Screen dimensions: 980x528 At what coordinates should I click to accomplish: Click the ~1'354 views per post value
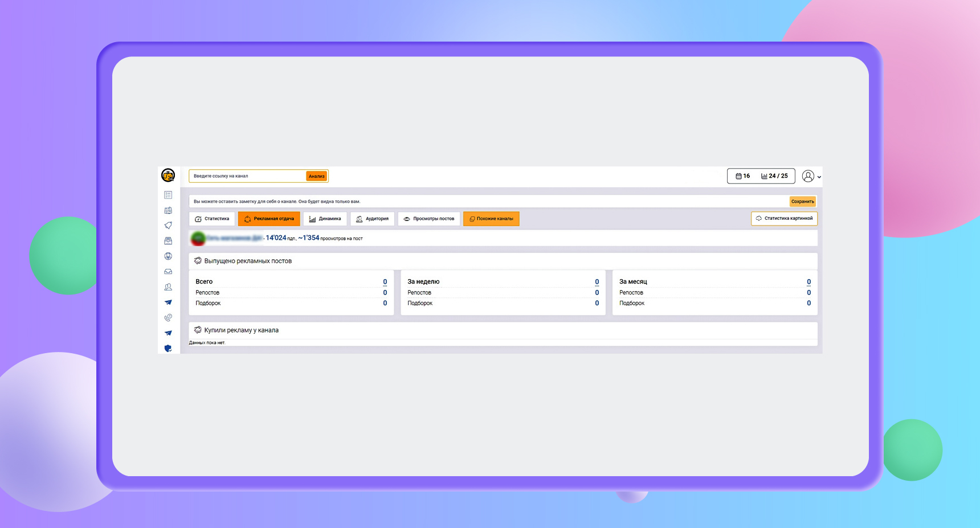[309, 238]
